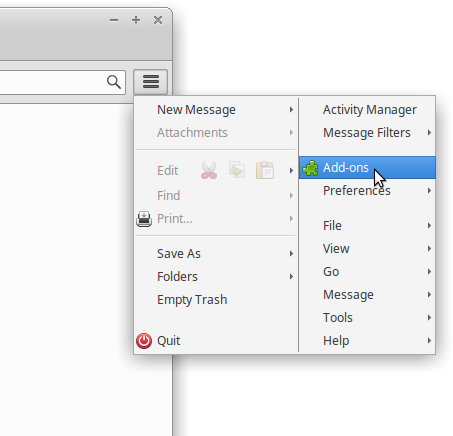Click inside the search input field
The height and width of the screenshot is (436, 453).
[x=52, y=82]
